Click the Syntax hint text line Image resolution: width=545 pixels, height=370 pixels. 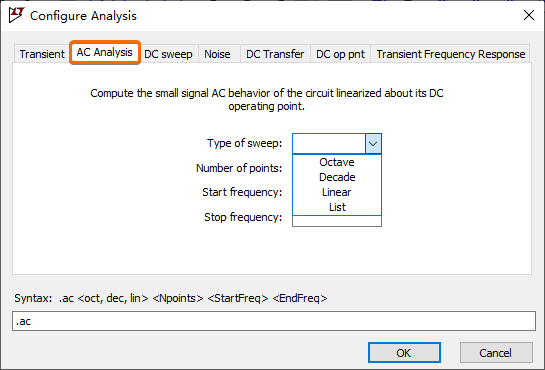pos(171,298)
